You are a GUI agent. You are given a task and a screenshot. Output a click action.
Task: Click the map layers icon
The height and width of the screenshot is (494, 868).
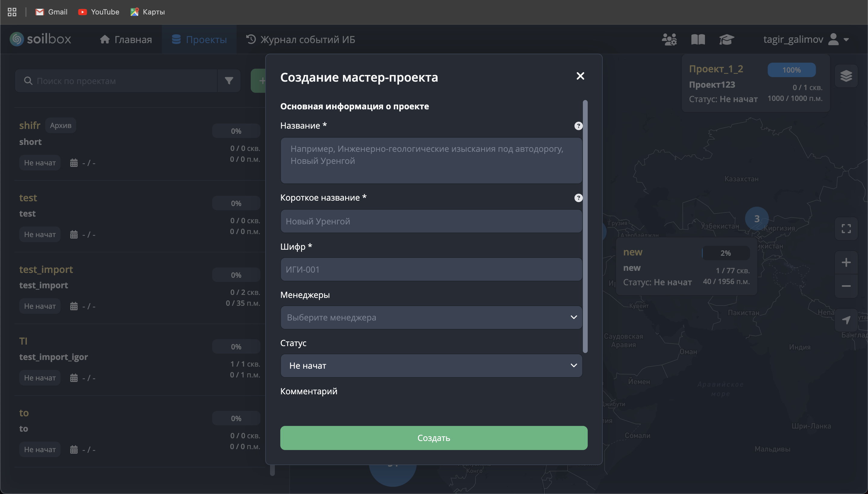click(x=846, y=76)
